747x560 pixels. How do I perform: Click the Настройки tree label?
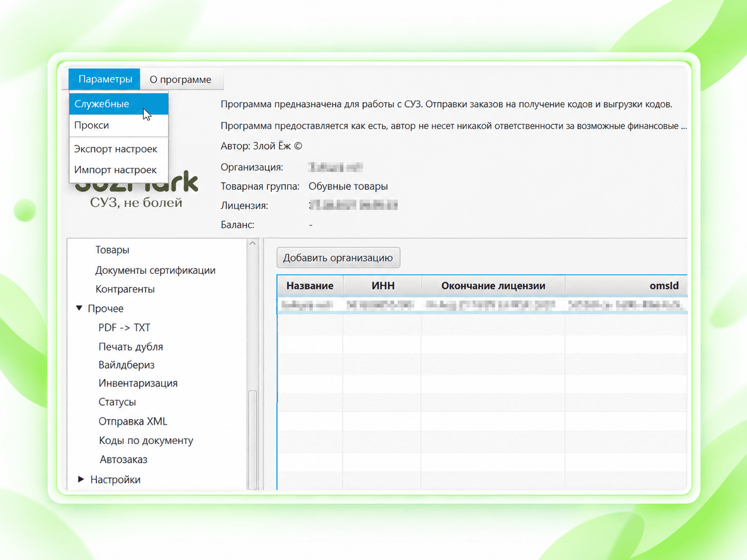coord(115,480)
